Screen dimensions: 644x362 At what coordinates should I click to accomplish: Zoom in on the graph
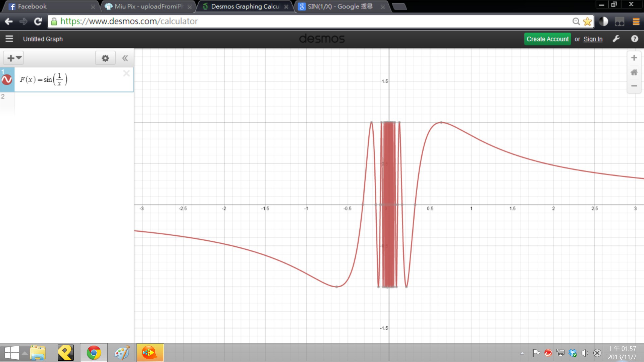634,58
